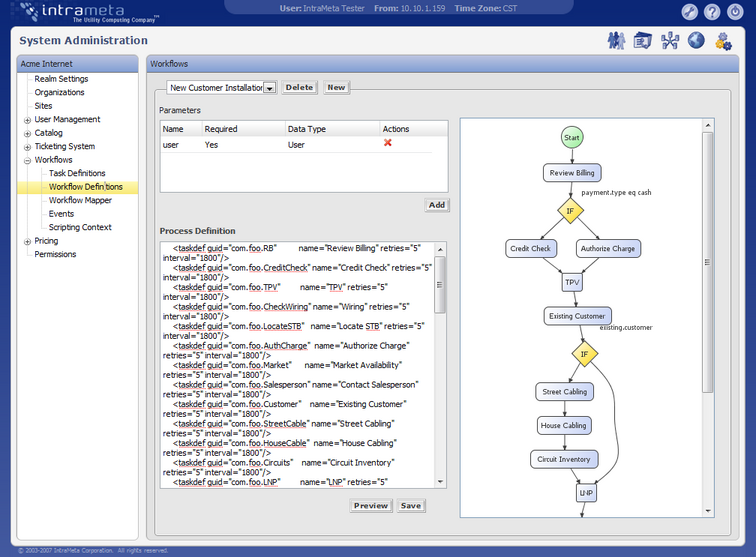This screenshot has height=557, width=756.
Task: Click the diagram panel scrollbar thumb
Action: [707, 262]
